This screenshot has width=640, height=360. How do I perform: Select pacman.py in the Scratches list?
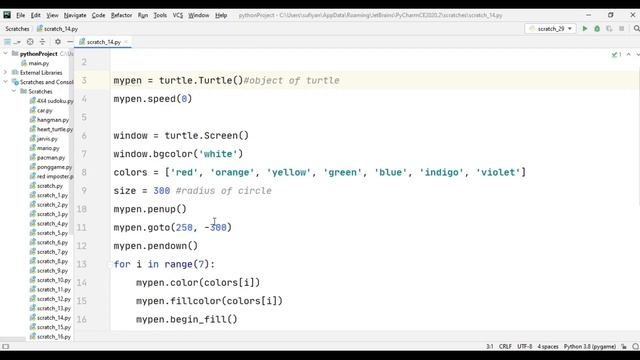47,157
